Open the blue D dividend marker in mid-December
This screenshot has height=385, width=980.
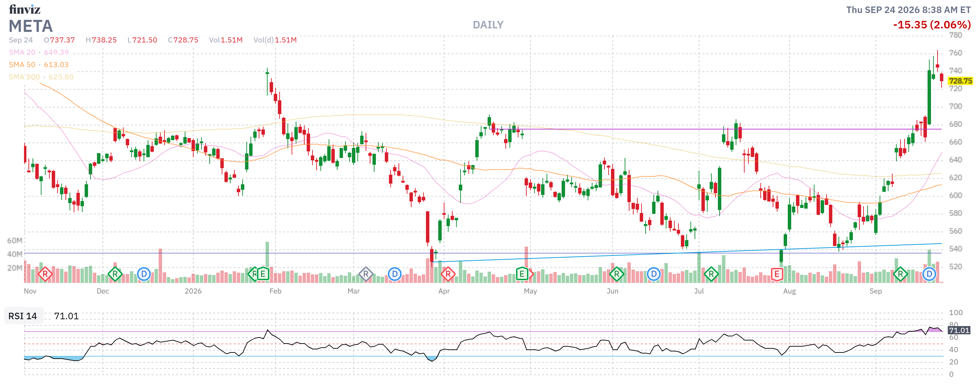[x=144, y=274]
